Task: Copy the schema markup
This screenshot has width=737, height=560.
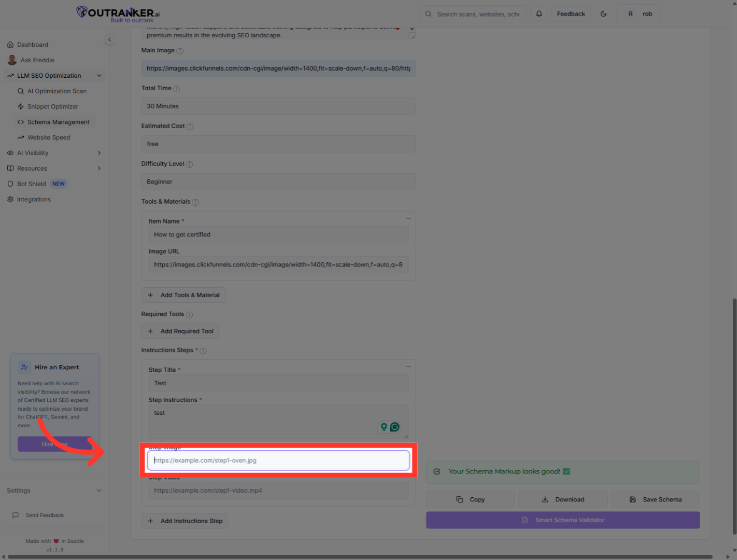Action: click(x=471, y=500)
